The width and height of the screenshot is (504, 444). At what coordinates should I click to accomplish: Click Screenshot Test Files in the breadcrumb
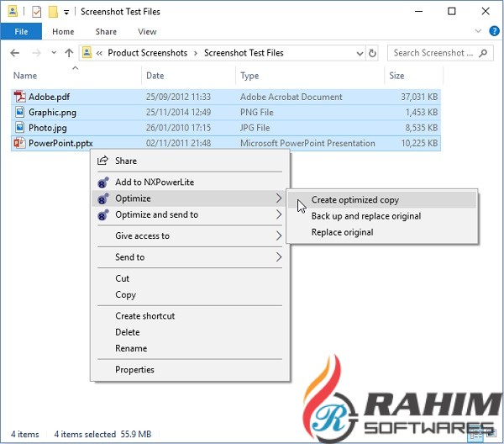pyautogui.click(x=244, y=53)
